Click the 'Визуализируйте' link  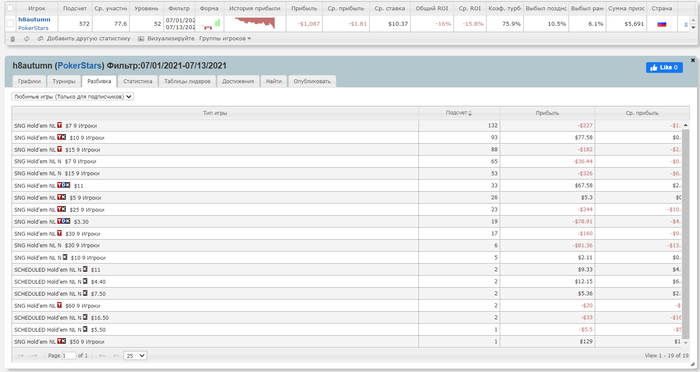pos(171,39)
